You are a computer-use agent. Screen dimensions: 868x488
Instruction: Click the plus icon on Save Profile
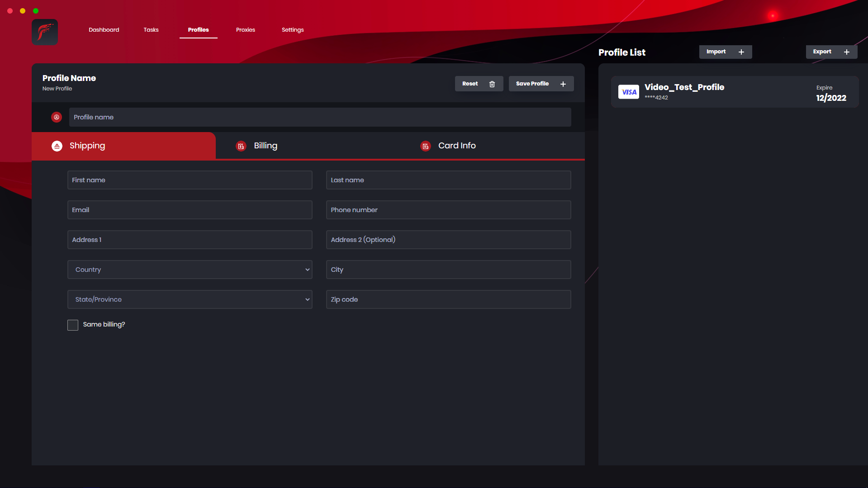click(563, 84)
